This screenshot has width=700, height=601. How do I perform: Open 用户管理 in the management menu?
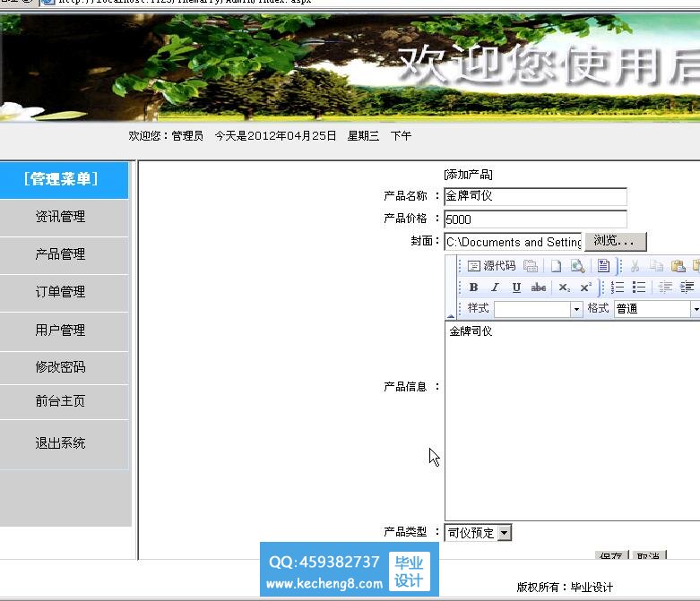tap(60, 331)
